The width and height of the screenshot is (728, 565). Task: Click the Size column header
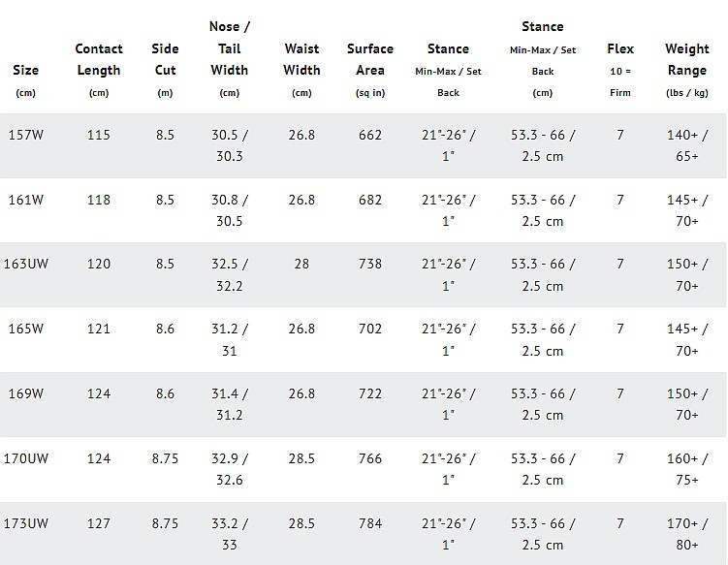tap(25, 70)
